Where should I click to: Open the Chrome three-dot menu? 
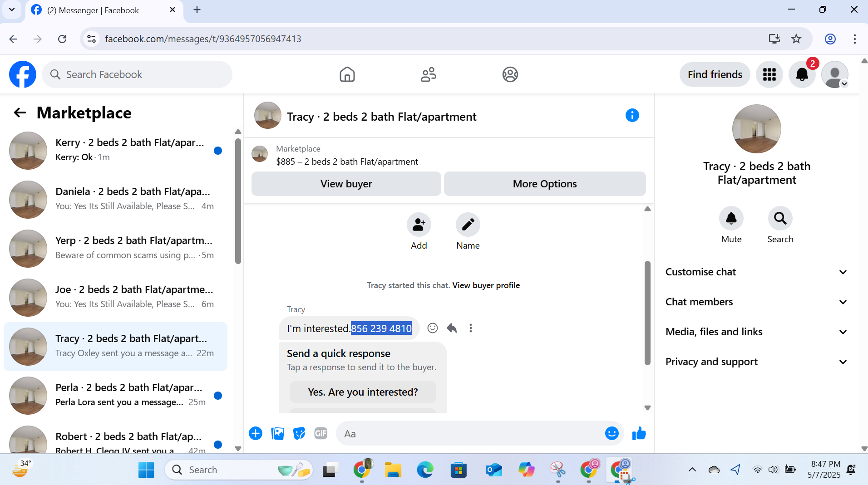coord(855,39)
